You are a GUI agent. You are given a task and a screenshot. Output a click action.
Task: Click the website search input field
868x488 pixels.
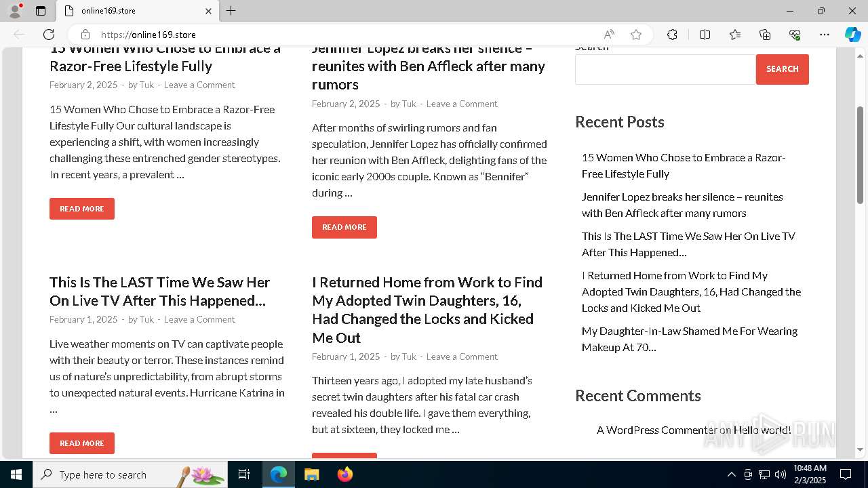click(x=665, y=69)
